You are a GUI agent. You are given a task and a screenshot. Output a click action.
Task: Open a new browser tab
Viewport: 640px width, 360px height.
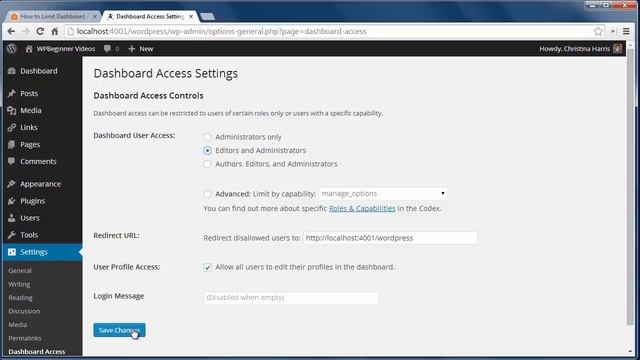pyautogui.click(x=207, y=16)
